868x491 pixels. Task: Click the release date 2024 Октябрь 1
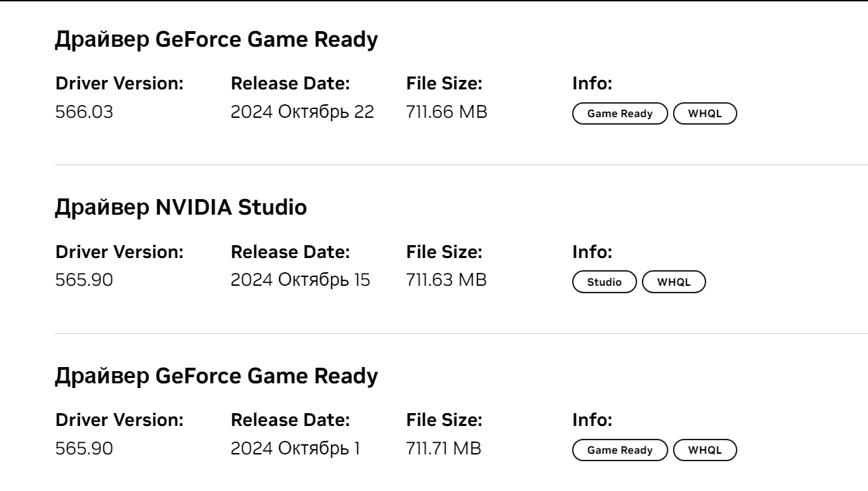click(x=297, y=448)
